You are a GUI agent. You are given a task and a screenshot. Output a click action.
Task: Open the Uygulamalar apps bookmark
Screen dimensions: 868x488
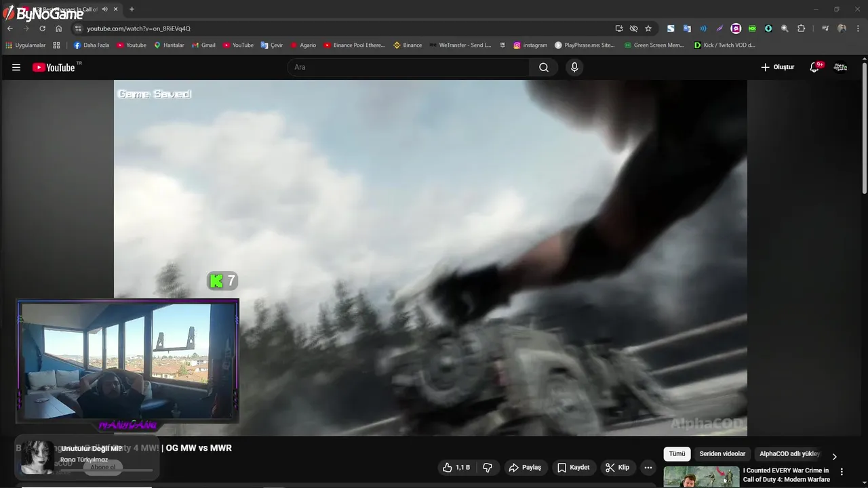(x=26, y=45)
